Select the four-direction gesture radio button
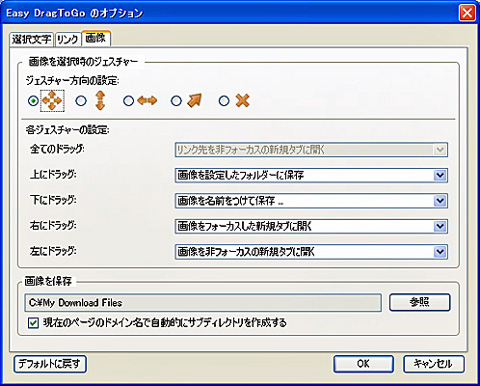Viewport: 480px width, 386px height. (x=33, y=101)
